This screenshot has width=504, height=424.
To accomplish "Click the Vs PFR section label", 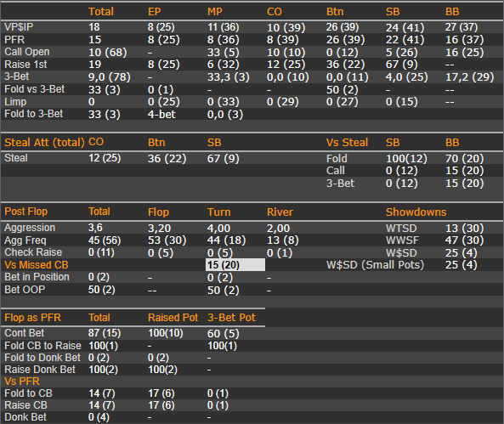I will point(22,382).
